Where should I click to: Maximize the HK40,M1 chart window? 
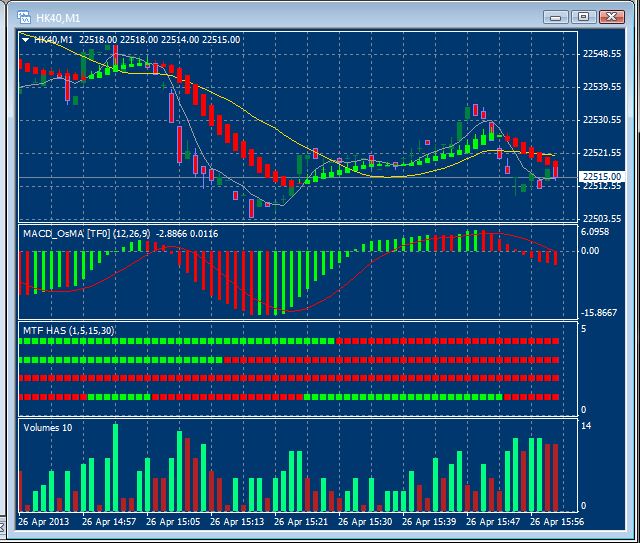(x=583, y=17)
